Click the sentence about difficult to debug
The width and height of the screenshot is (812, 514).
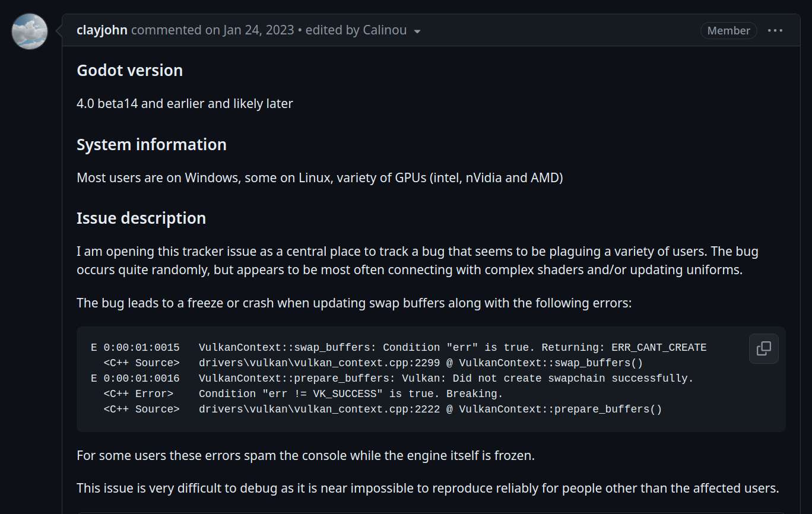427,488
